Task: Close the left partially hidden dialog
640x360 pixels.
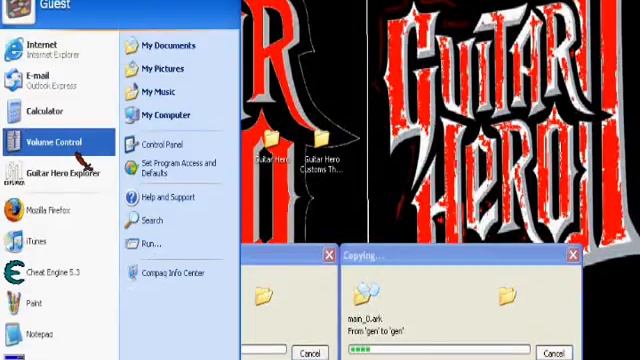Action: pos(329,255)
